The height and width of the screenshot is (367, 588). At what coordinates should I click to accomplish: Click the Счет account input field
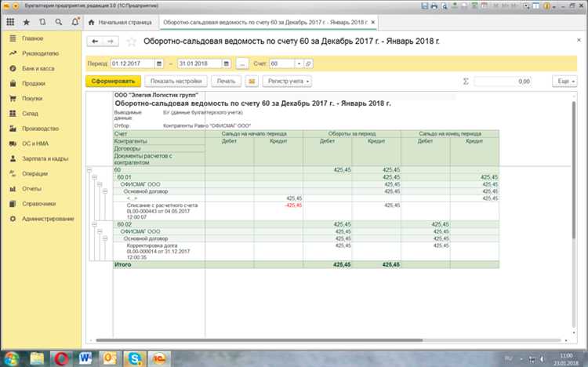coord(282,64)
